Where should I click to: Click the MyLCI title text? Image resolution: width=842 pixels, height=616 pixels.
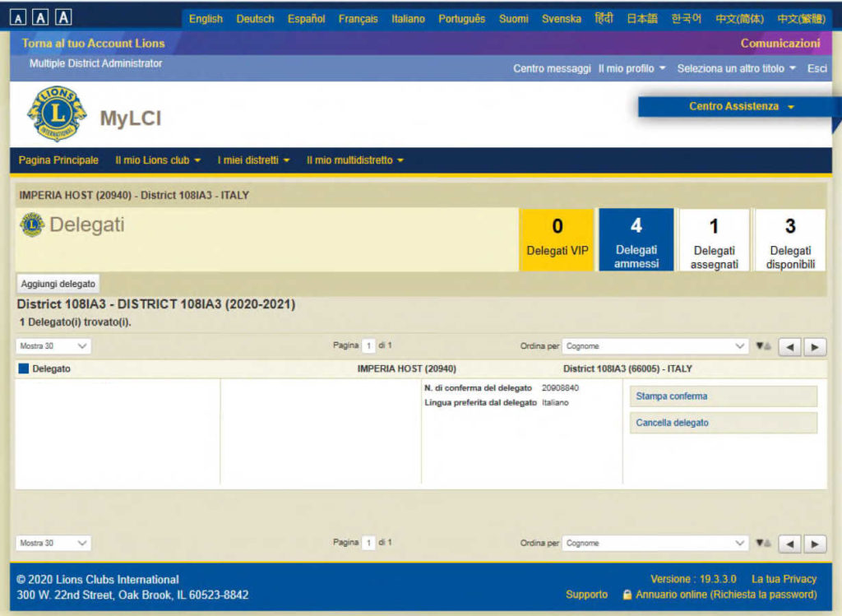(x=131, y=118)
